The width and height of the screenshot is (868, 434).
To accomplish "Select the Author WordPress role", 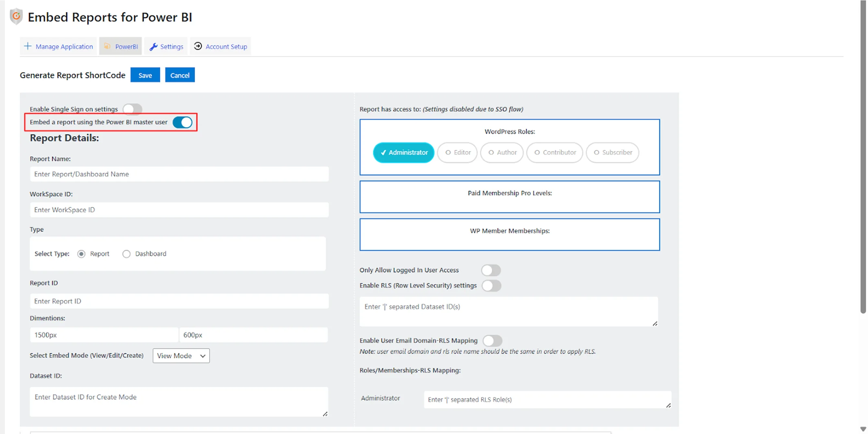I will [502, 152].
